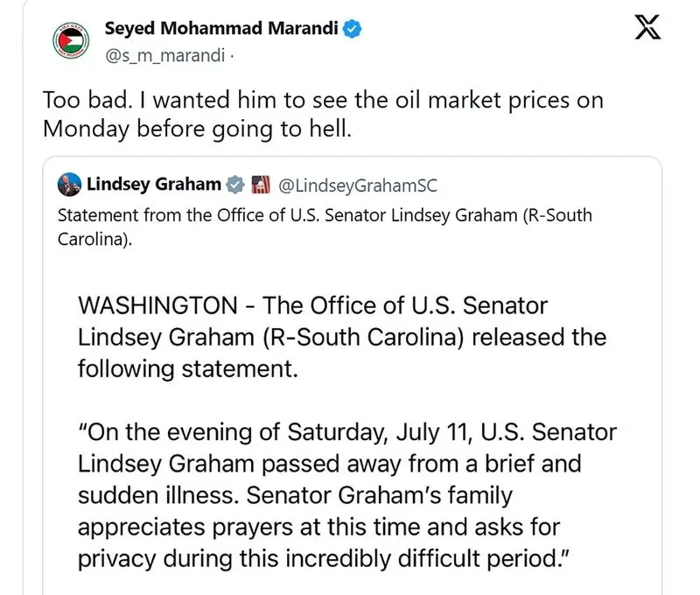Click 'privacy during this incredibly difficult period' line
Image resolution: width=700 pixels, height=595 pixels.
324,559
